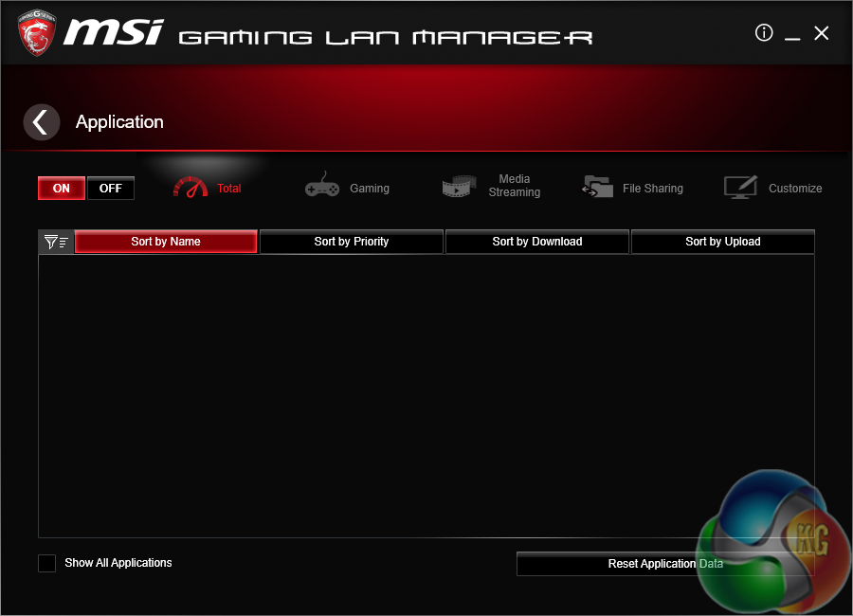Click the Gaming controller icon
Viewport: 853px width, 616px height.
[x=322, y=185]
